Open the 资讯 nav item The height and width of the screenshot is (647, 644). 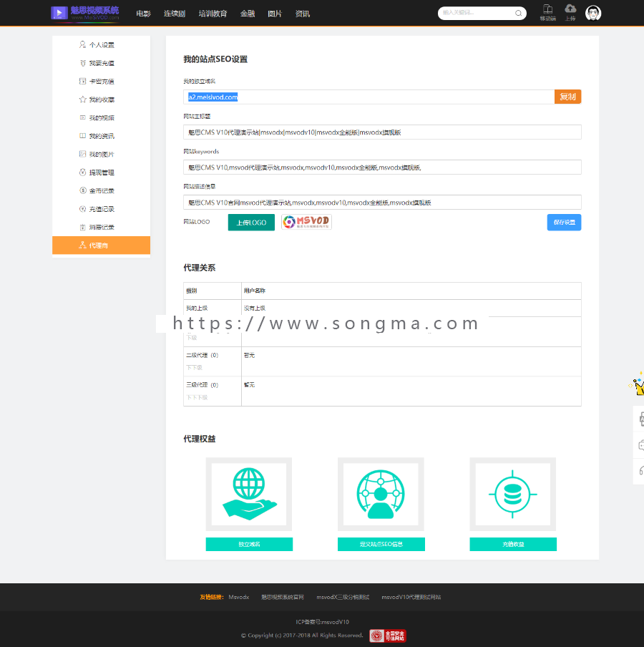(x=303, y=14)
